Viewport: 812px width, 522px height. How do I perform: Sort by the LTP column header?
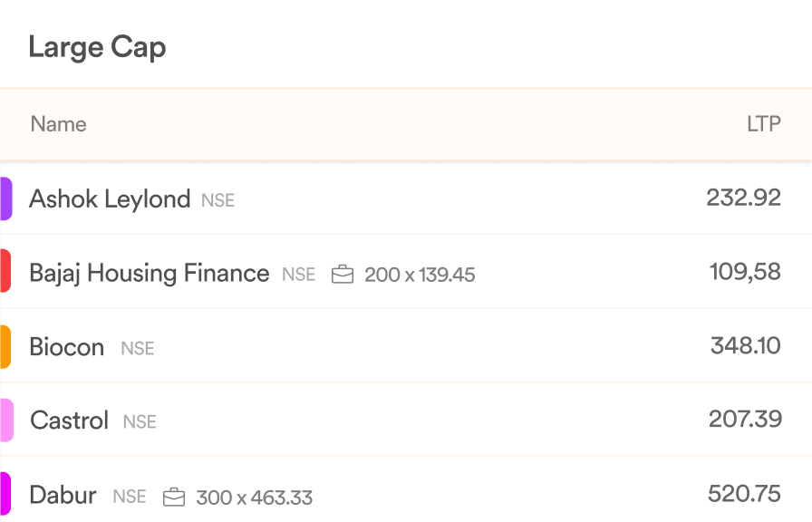click(x=764, y=124)
